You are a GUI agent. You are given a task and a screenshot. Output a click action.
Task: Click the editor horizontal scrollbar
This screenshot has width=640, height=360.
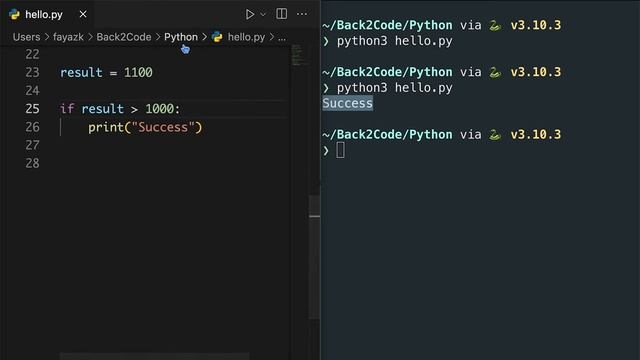(x=155, y=356)
